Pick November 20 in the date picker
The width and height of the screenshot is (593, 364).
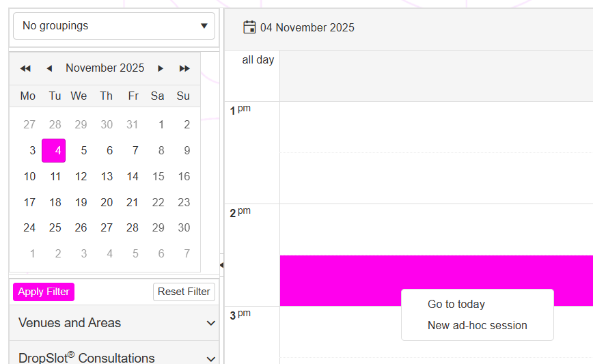[107, 203]
